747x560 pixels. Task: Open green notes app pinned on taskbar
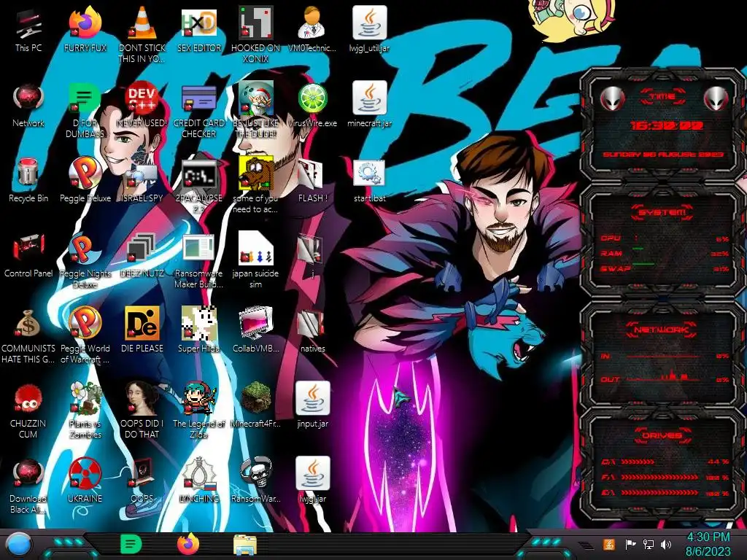pyautogui.click(x=131, y=544)
